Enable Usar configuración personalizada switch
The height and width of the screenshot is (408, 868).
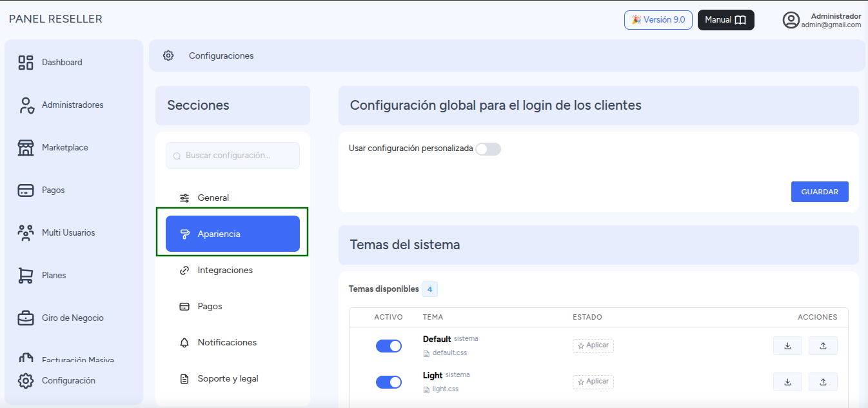(x=488, y=149)
